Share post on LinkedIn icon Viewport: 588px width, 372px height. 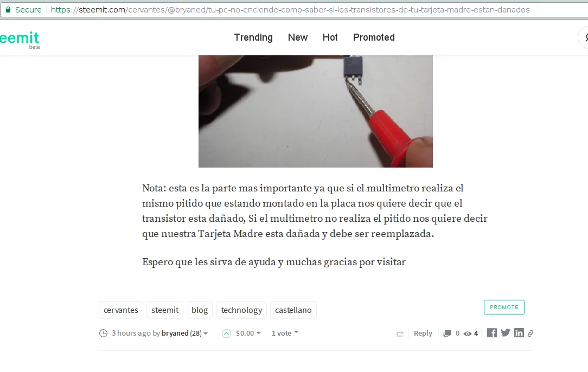[519, 332]
